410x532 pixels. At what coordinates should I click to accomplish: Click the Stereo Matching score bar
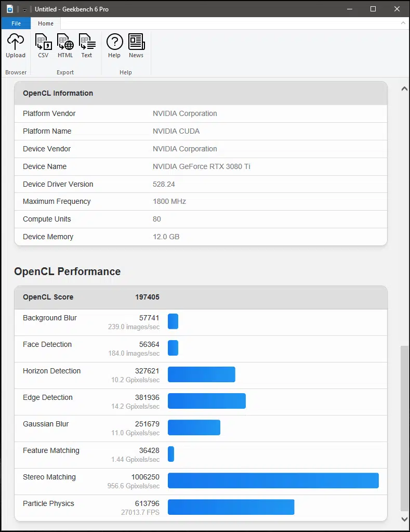273,481
